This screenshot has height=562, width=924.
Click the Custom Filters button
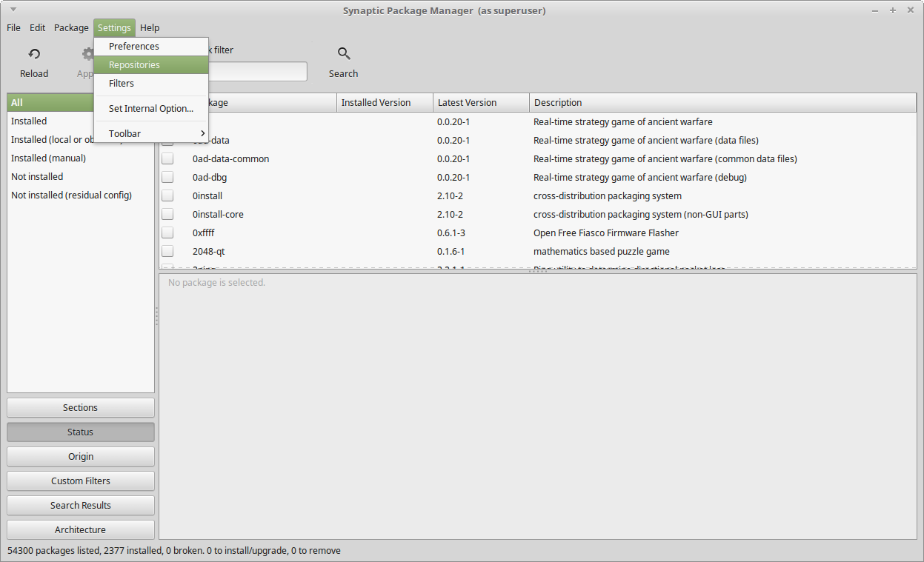81,481
